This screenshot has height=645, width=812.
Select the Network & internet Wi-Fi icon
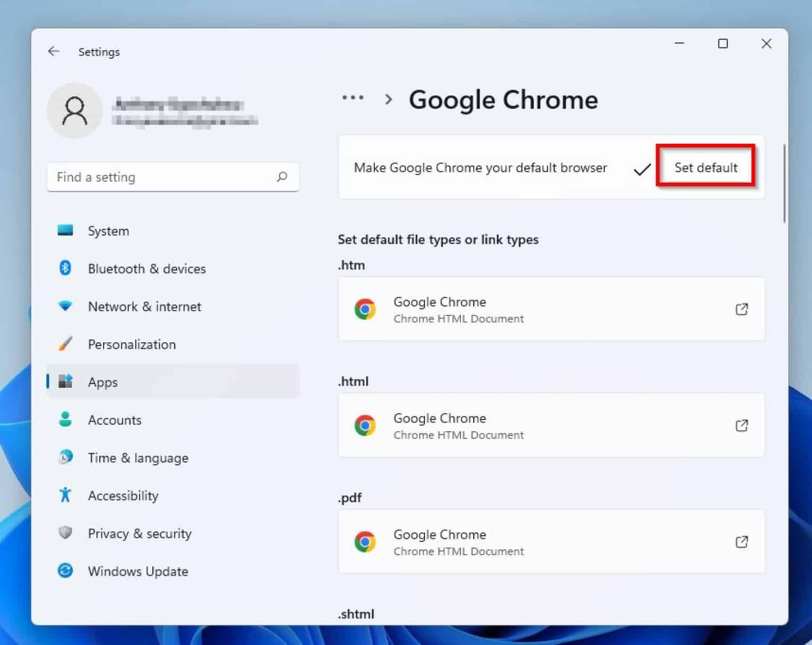coord(65,306)
